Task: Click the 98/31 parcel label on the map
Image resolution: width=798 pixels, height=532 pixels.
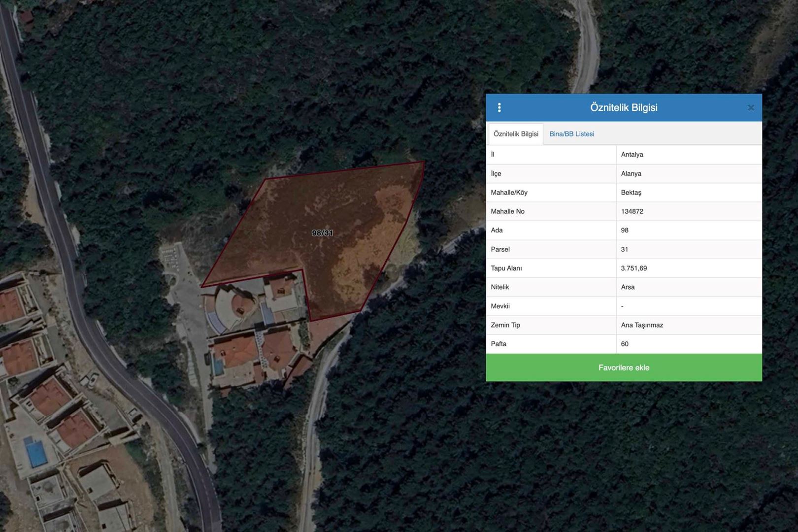Action: coord(322,233)
